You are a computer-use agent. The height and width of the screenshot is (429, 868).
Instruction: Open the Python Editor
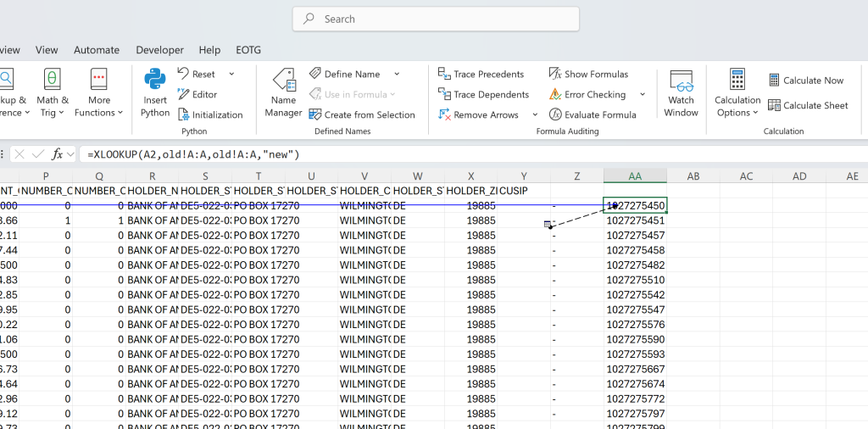197,95
